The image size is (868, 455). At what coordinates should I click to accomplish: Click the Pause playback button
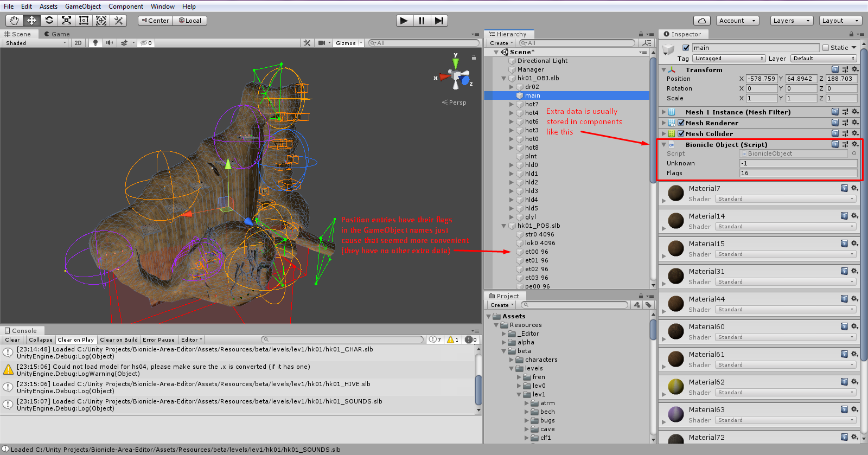coord(422,21)
